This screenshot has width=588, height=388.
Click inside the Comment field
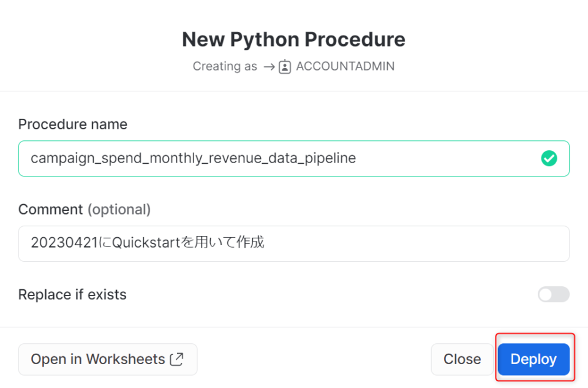click(294, 243)
